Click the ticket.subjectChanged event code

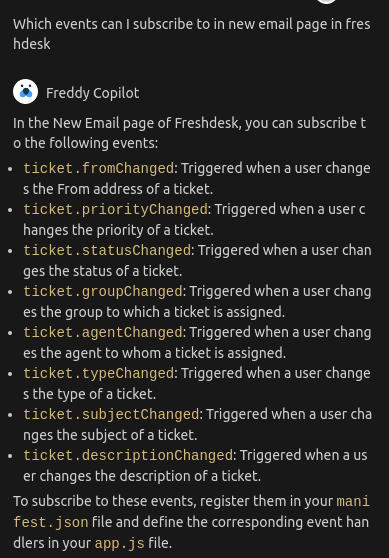coord(111,415)
